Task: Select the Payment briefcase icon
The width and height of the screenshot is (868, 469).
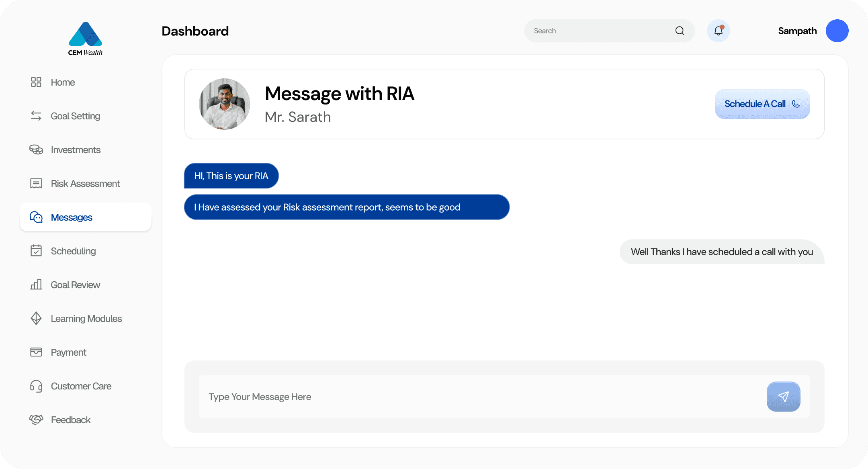Action: pos(36,352)
